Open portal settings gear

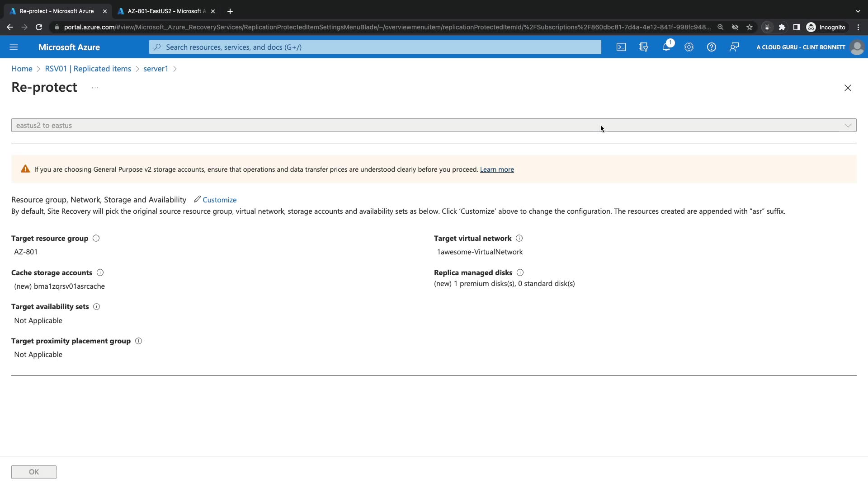coord(689,47)
